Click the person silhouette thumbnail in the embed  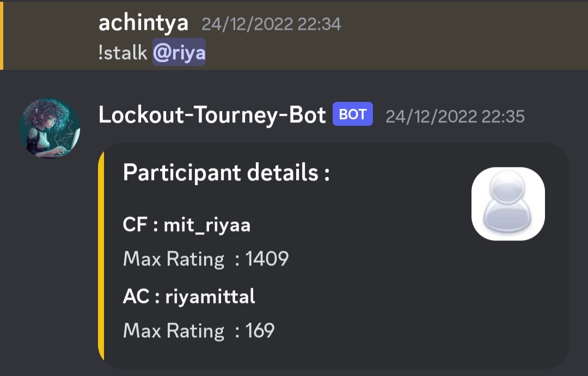click(x=507, y=204)
